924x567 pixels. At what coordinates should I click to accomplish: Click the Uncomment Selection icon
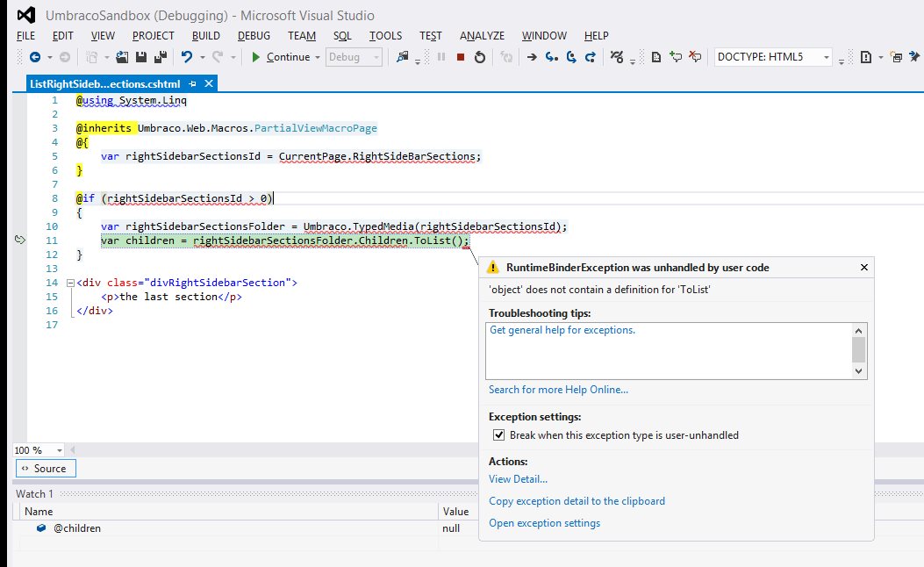[695, 57]
